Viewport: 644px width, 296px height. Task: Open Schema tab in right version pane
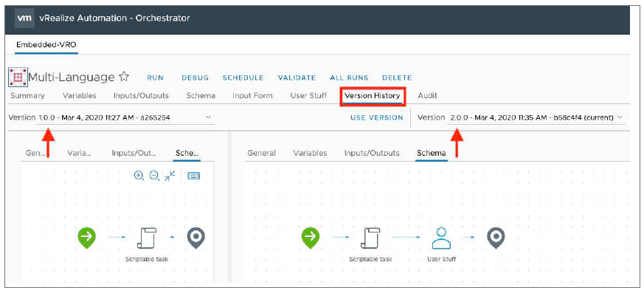432,153
